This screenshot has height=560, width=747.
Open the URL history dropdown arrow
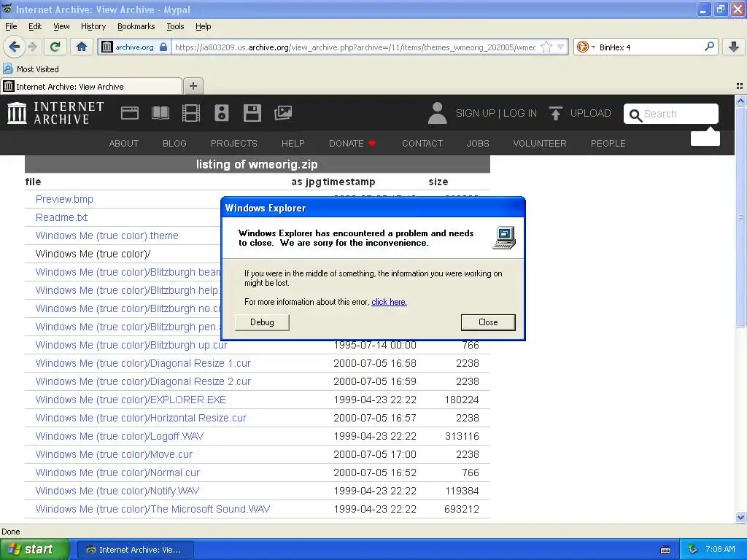click(x=561, y=47)
